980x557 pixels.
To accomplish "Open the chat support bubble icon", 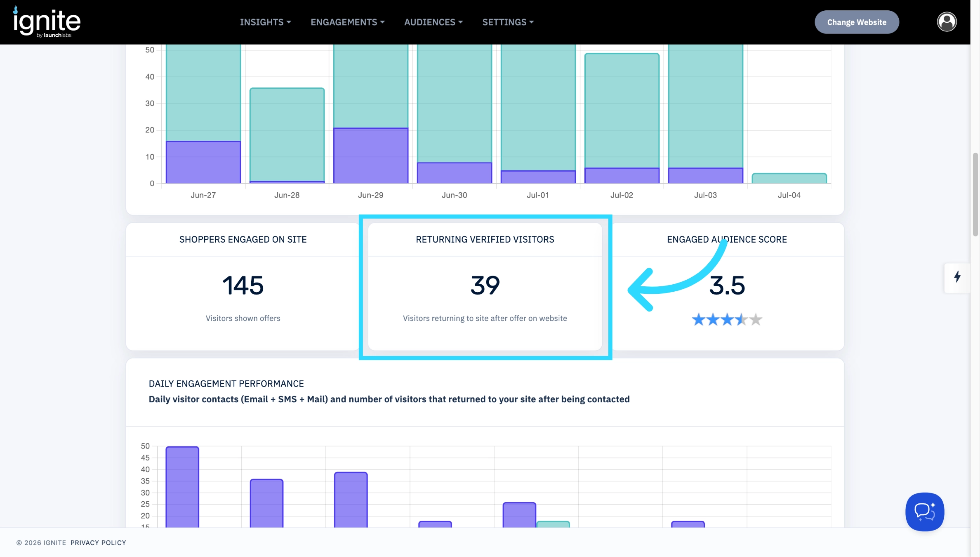I will coord(925,512).
